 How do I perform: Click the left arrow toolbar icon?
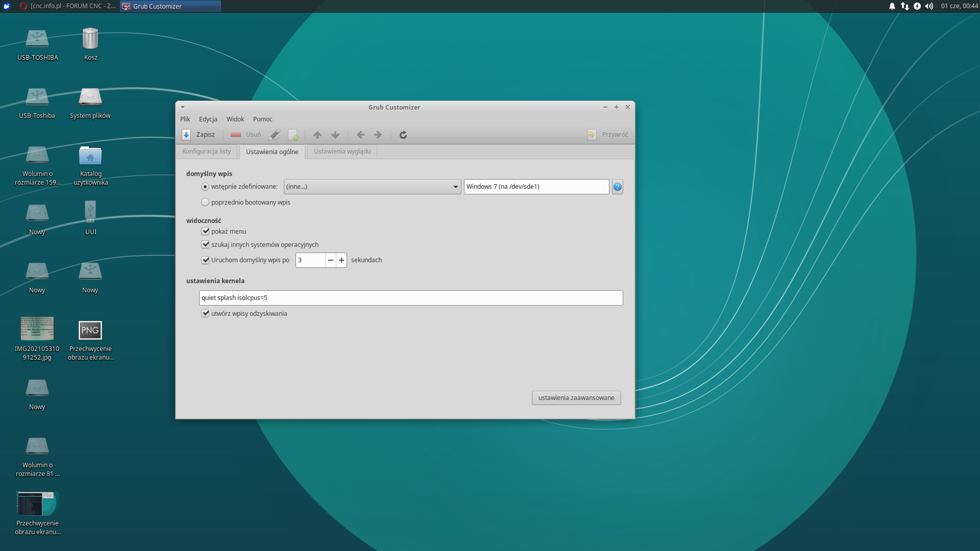pos(361,135)
